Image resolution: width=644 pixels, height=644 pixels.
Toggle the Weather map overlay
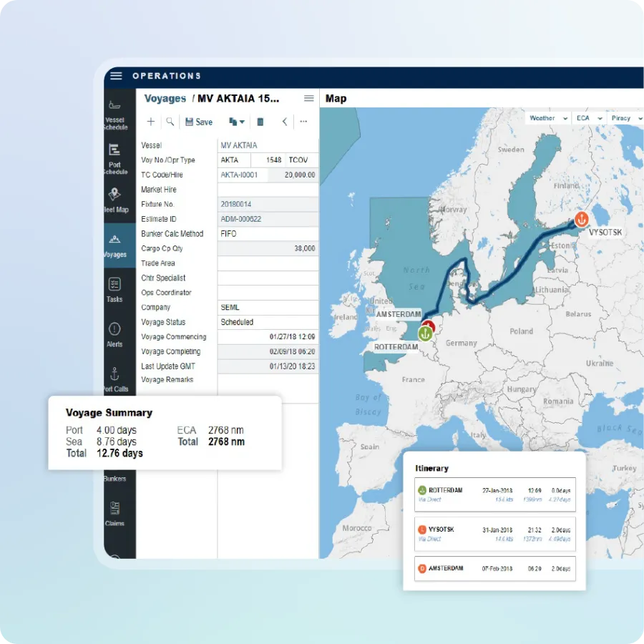coord(542,117)
